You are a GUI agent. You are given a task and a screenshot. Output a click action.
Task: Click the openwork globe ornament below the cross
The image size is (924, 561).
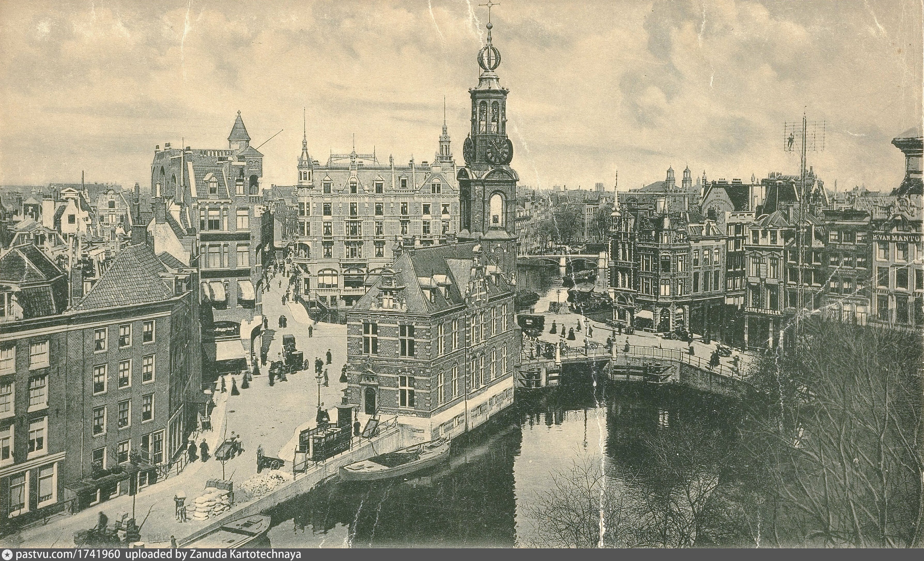[x=489, y=58]
